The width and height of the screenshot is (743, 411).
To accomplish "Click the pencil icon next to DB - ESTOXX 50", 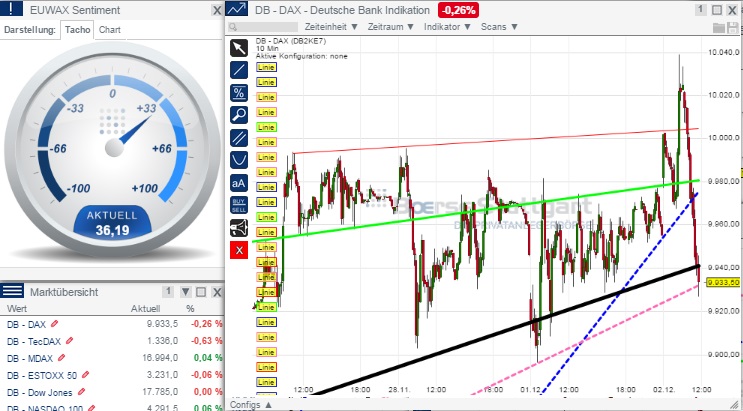I will [85, 375].
